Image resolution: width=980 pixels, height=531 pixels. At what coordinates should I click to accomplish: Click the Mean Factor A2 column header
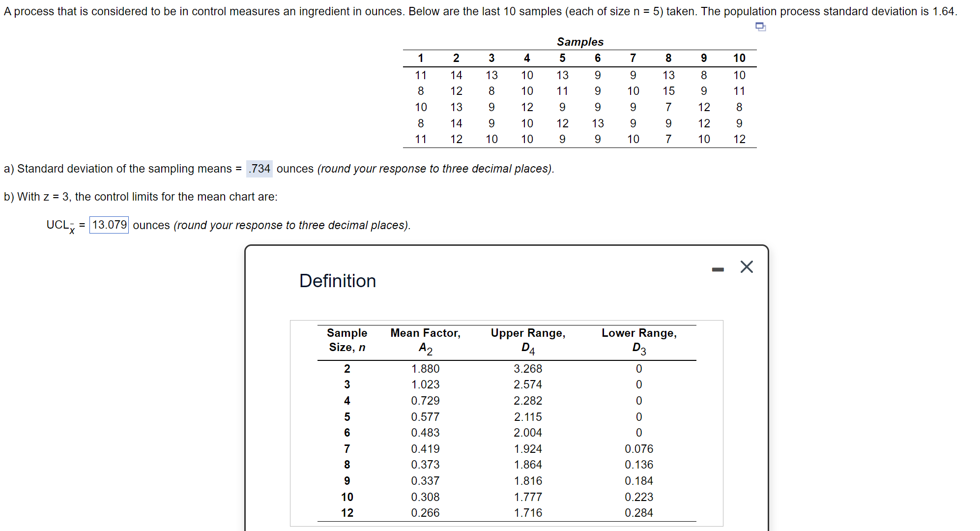tap(425, 341)
